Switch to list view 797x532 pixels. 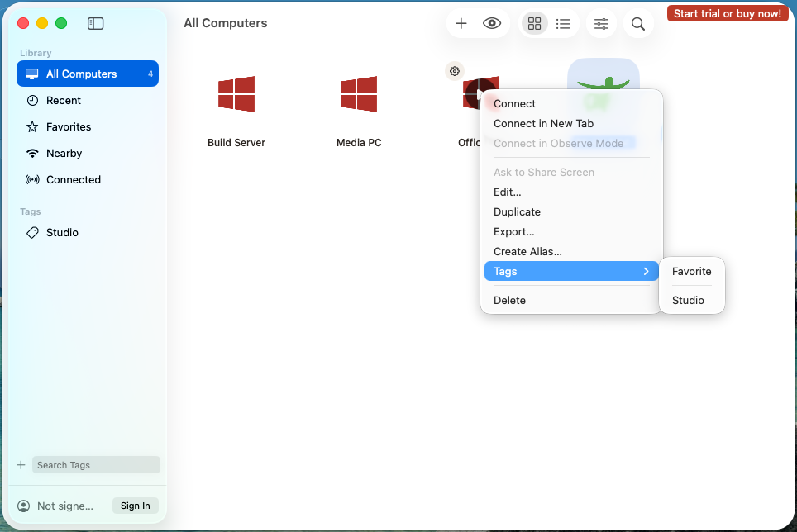tap(563, 23)
